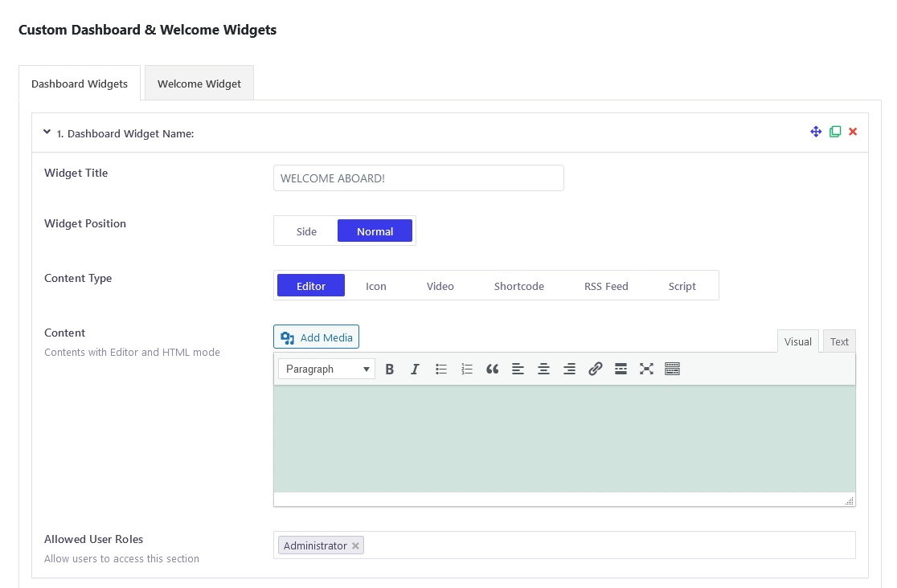Click inside the content editor area
The width and height of the screenshot is (897, 588).
(x=564, y=439)
